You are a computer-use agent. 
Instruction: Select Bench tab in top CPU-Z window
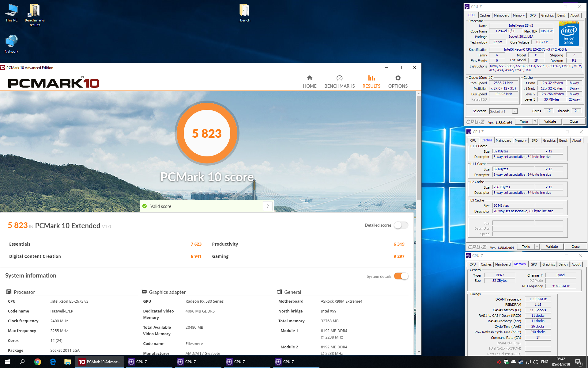coord(562,15)
